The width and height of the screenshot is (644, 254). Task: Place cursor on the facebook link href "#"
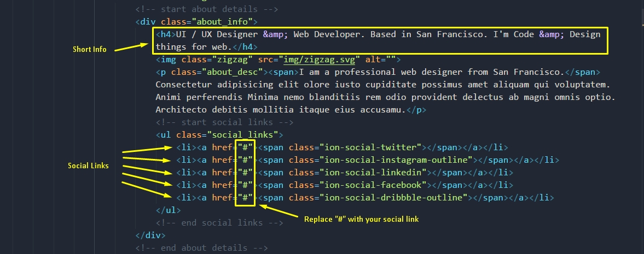(245, 185)
